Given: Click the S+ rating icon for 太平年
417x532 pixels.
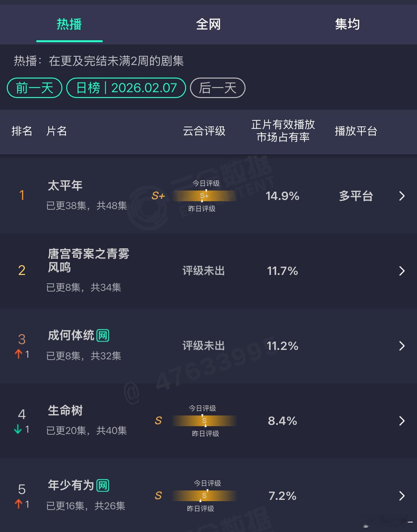Looking at the screenshot, I should [x=158, y=196].
